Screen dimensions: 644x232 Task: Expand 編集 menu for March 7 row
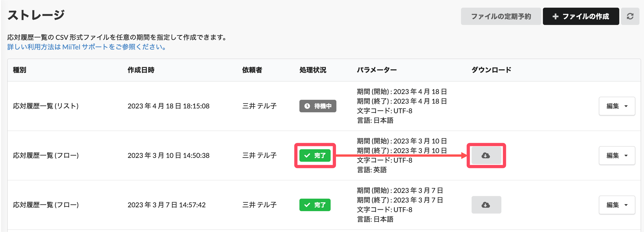pyautogui.click(x=617, y=205)
